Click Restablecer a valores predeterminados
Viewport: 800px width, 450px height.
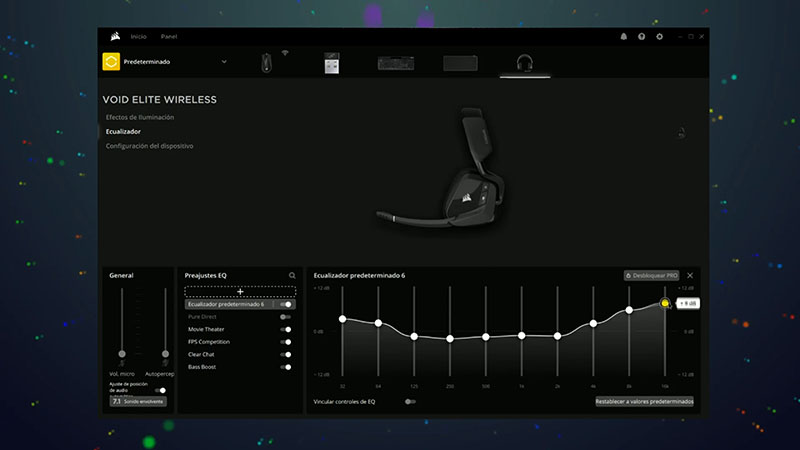(x=644, y=402)
